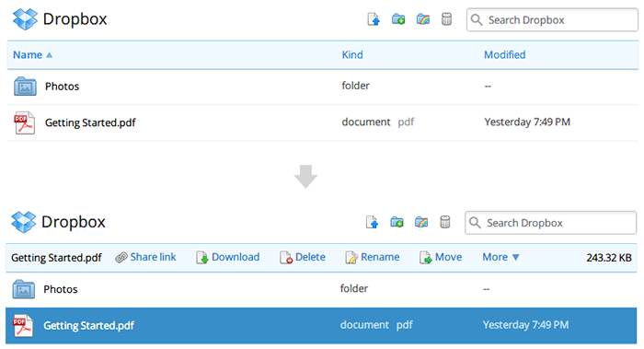
Task: Click the shared folder rainbow icon in top toolbar
Action: tap(422, 19)
